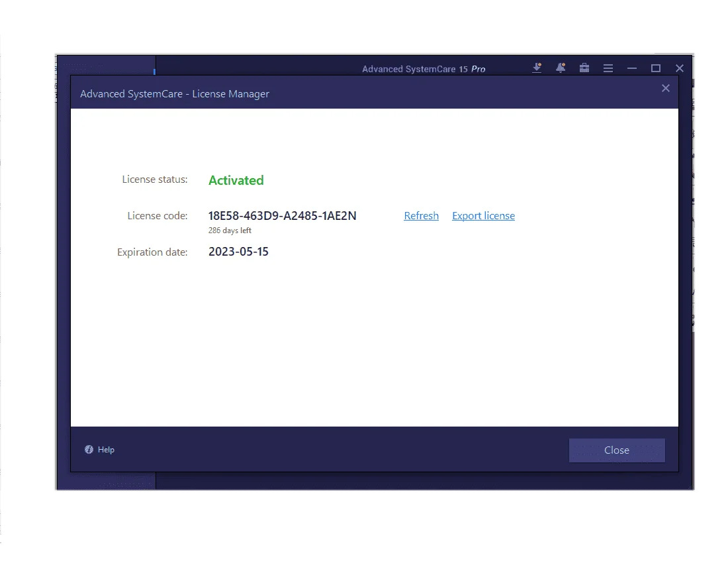Select the license code 18E58-463D9-A2485-1AE2N
Screen dimensions: 728x563
tap(283, 216)
